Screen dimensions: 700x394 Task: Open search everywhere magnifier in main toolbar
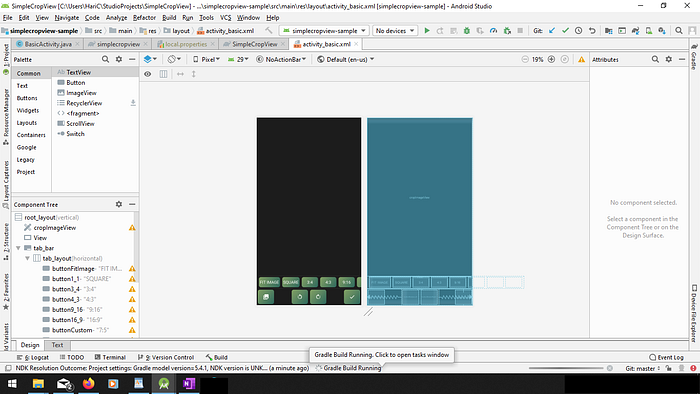point(679,31)
